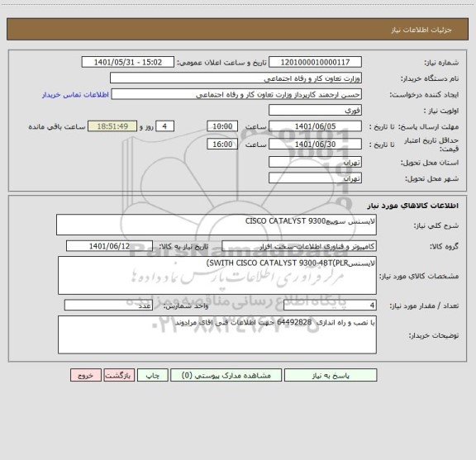Click buyer organization name field
The image size is (476, 460).
pyautogui.click(x=236, y=78)
